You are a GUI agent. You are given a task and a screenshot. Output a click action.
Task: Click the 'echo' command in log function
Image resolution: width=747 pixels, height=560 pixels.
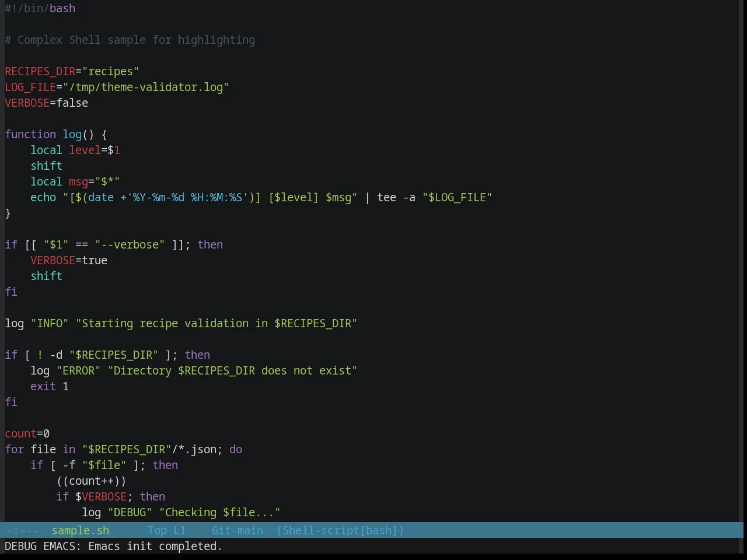click(43, 197)
